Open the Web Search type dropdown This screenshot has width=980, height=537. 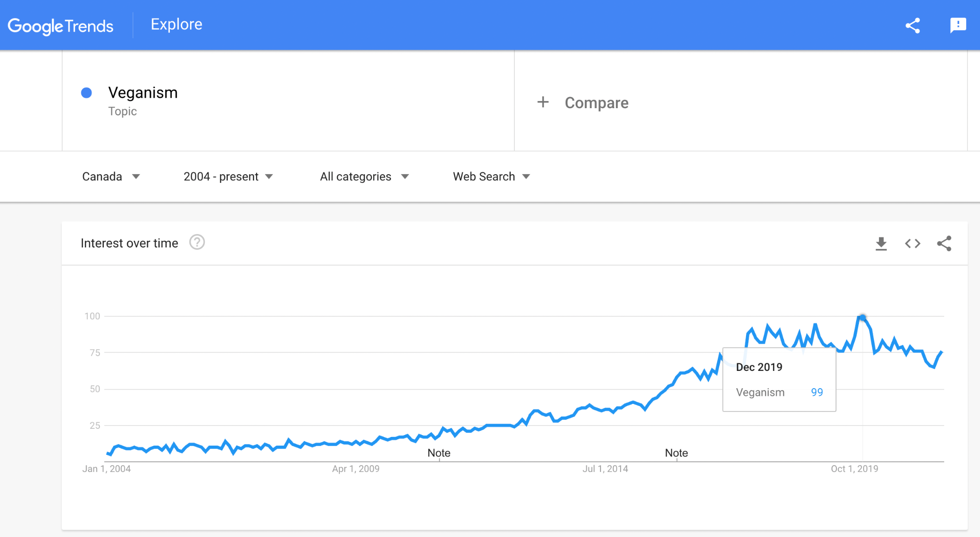coord(491,177)
